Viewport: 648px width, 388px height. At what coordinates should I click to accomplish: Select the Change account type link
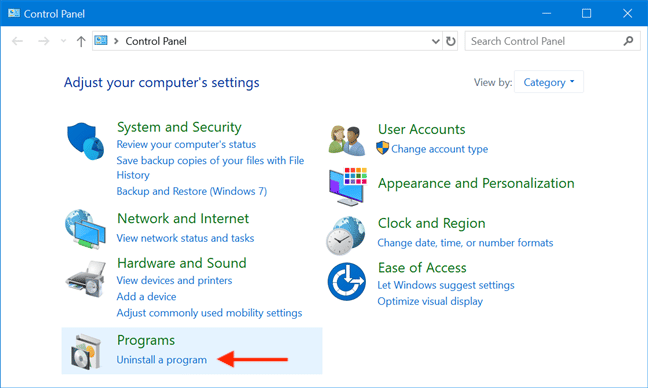pyautogui.click(x=439, y=149)
